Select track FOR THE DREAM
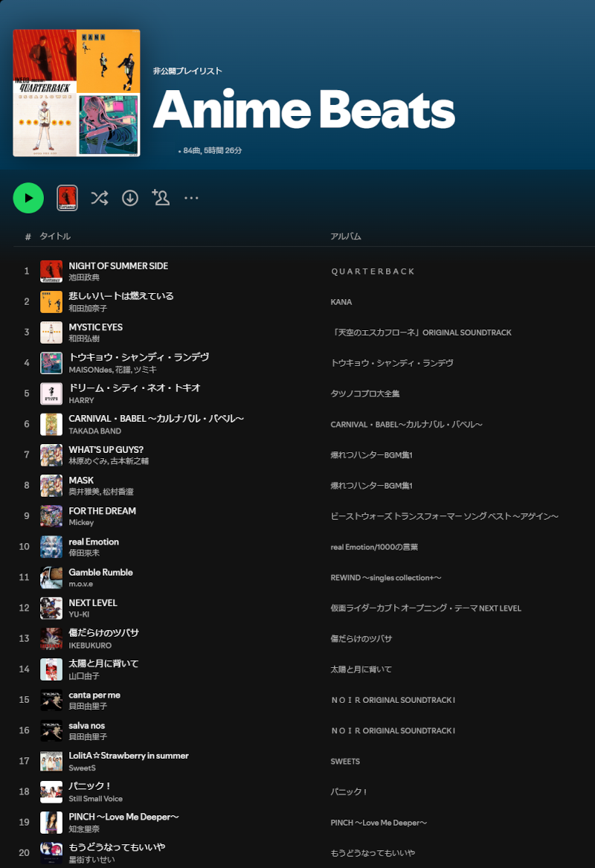Screen dimensions: 595x868 tap(103, 511)
